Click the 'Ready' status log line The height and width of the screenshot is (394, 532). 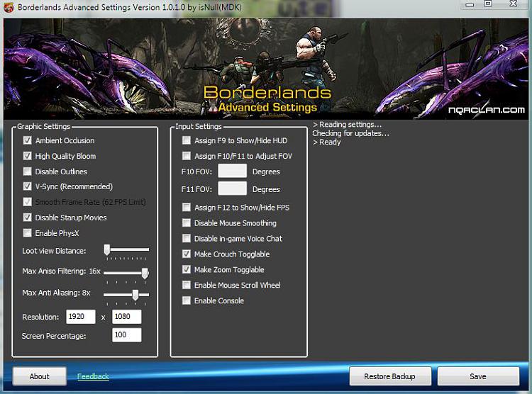tap(327, 142)
